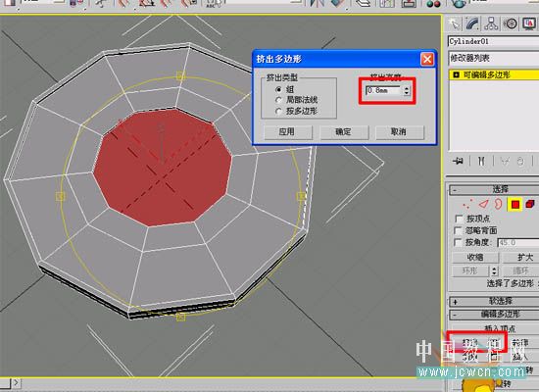Click the 确定 button in extrude dialog
Screen dimensions: 539x392
pyautogui.click(x=344, y=132)
